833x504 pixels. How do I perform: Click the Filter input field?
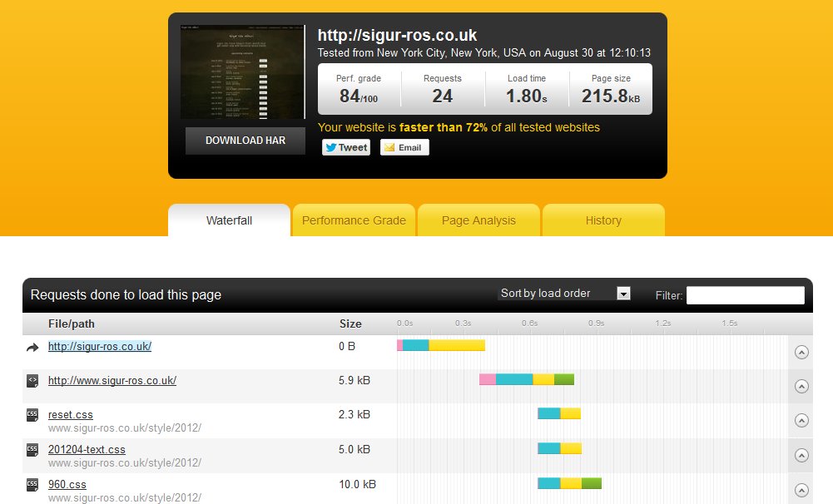pos(746,295)
